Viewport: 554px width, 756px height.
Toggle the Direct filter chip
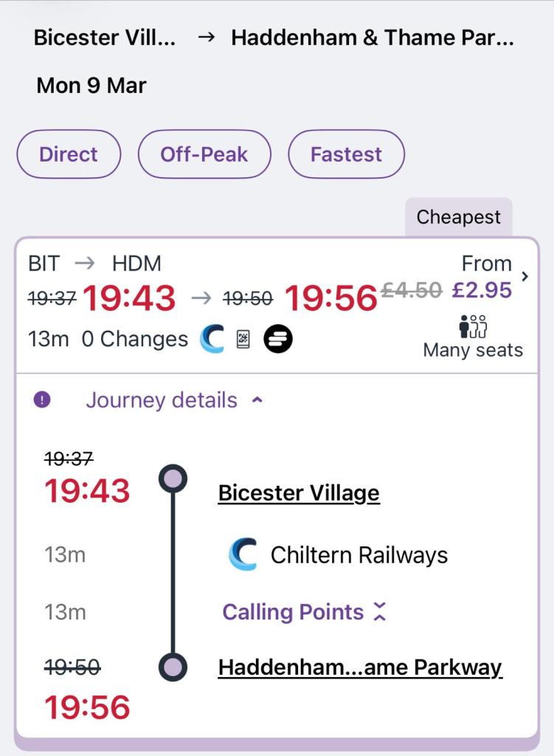click(x=69, y=154)
